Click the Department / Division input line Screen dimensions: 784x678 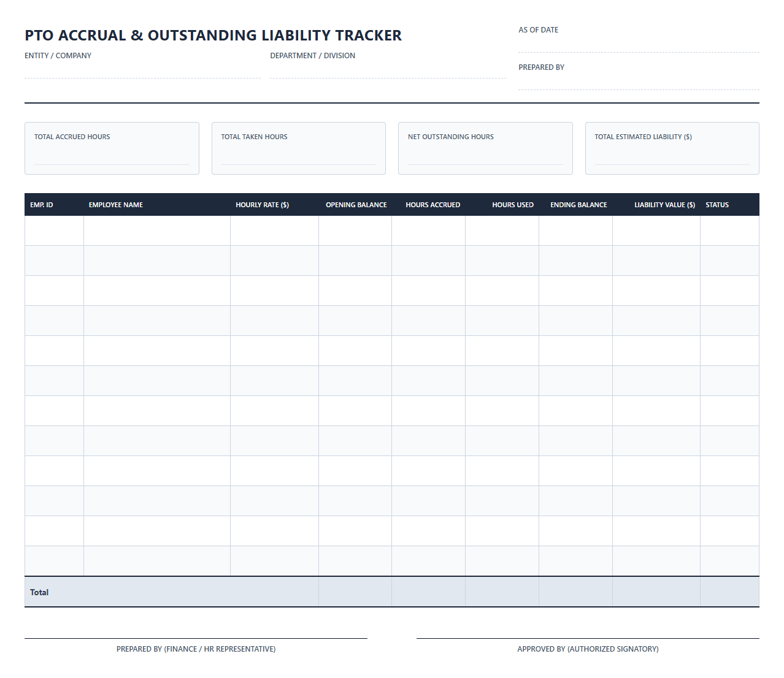[x=388, y=70]
